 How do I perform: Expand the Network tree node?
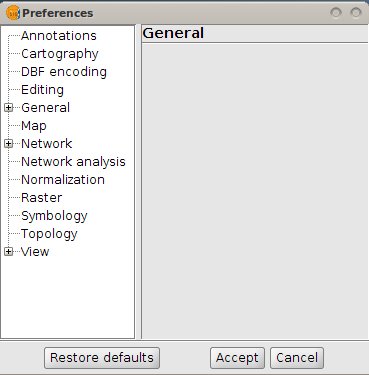coord(8,144)
